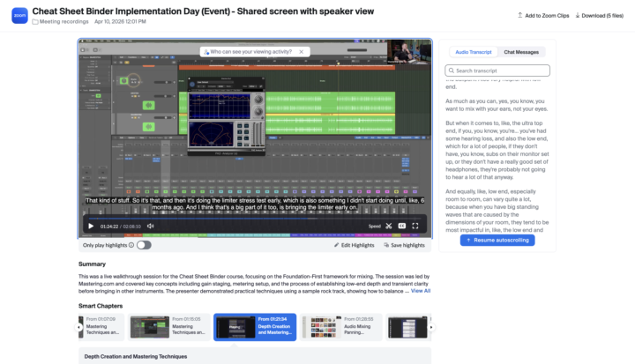
Task: Toggle closed captions CC icon
Action: 402,226
